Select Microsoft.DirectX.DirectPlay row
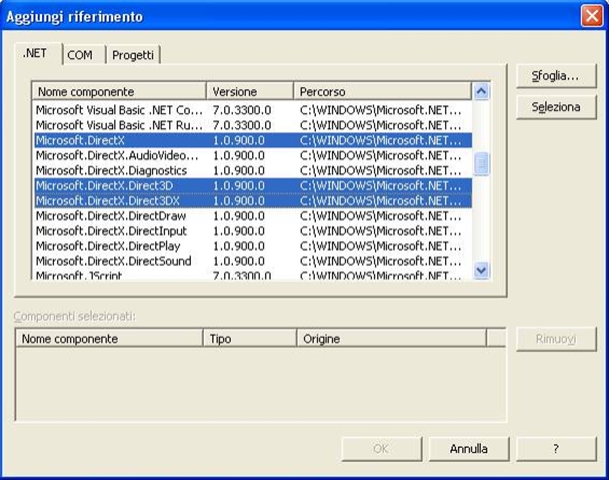The image size is (609, 480). (253, 246)
